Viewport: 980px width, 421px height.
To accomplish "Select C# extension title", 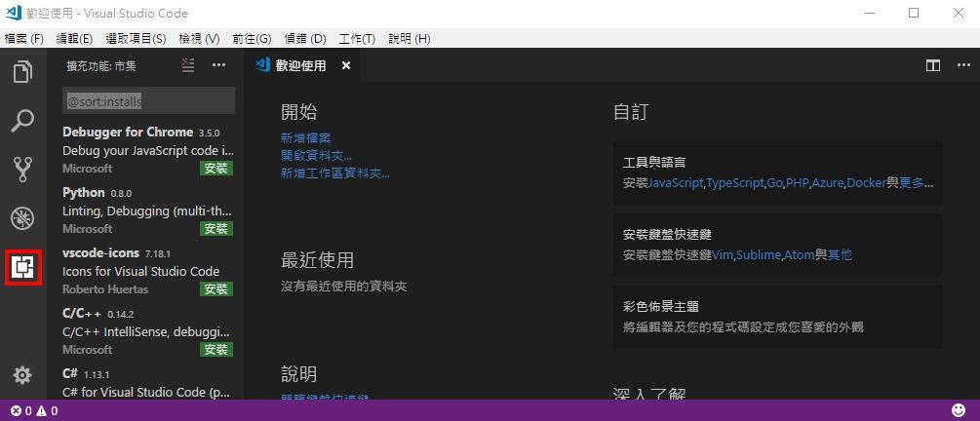I will click(x=70, y=373).
